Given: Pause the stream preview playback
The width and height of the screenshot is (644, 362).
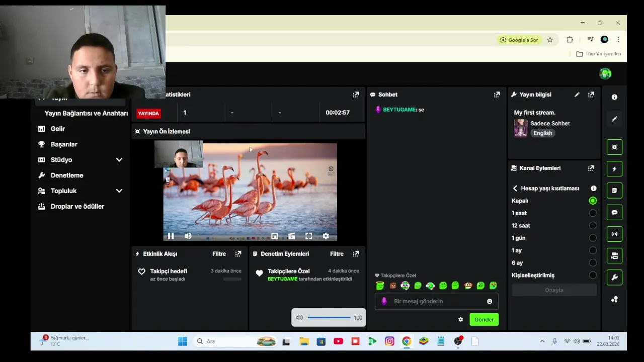Looking at the screenshot, I should 171,236.
